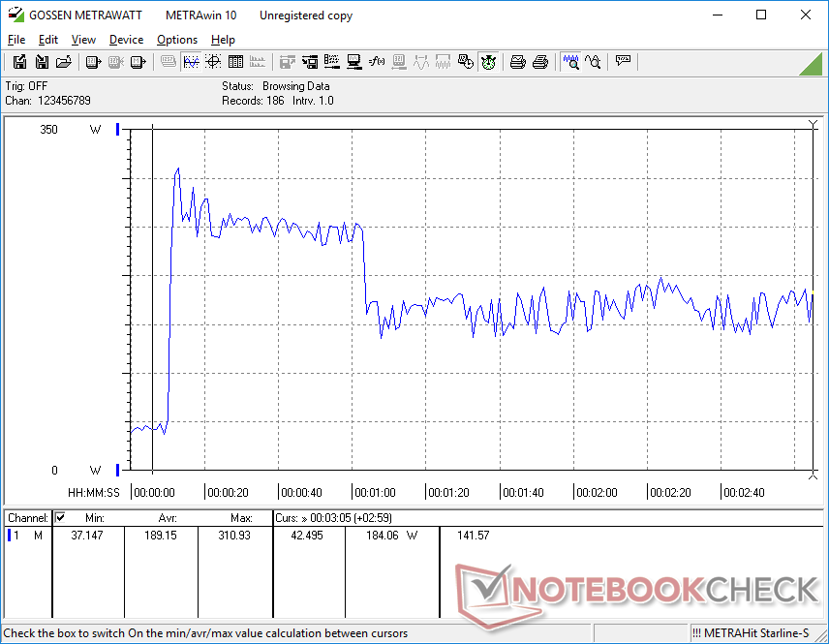829x644 pixels.
Task: Open the Device menu
Action: [126, 40]
